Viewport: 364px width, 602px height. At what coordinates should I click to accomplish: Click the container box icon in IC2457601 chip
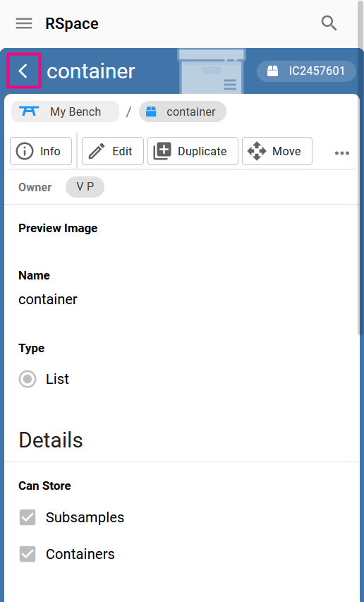273,71
